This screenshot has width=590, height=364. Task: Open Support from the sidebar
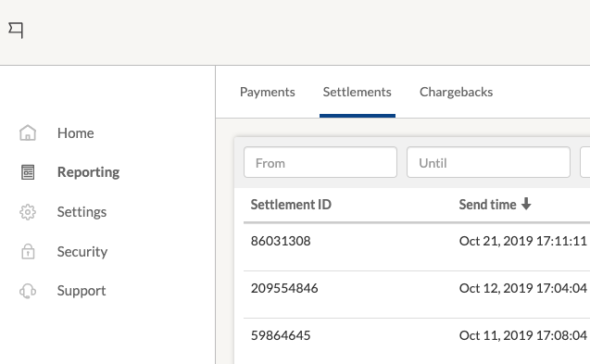click(82, 291)
